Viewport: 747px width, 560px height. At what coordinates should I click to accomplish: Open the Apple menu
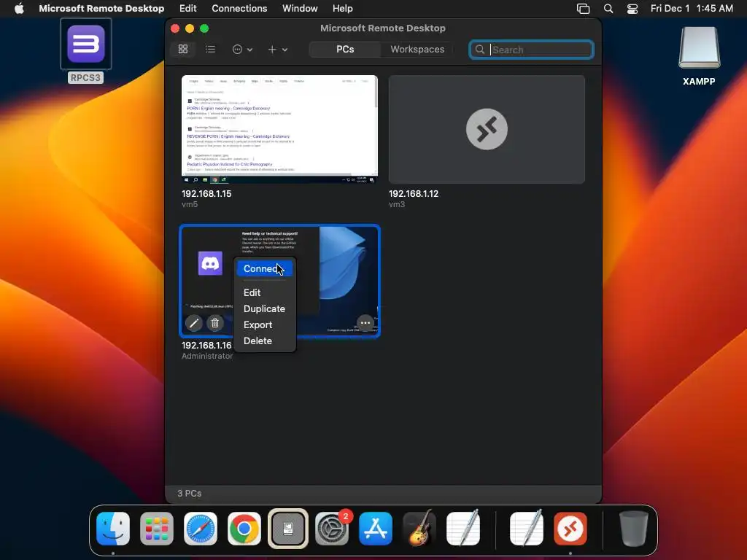click(x=19, y=8)
